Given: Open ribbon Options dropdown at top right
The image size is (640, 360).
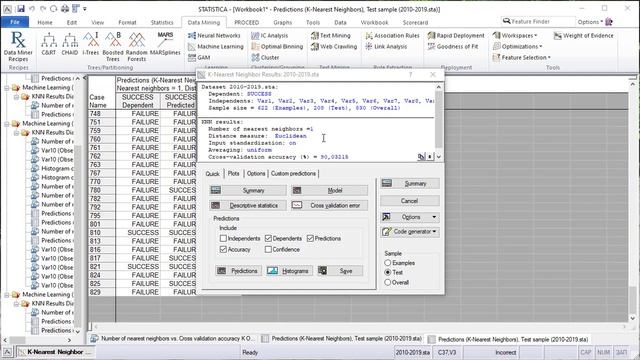Looking at the screenshot, I should (590, 22).
